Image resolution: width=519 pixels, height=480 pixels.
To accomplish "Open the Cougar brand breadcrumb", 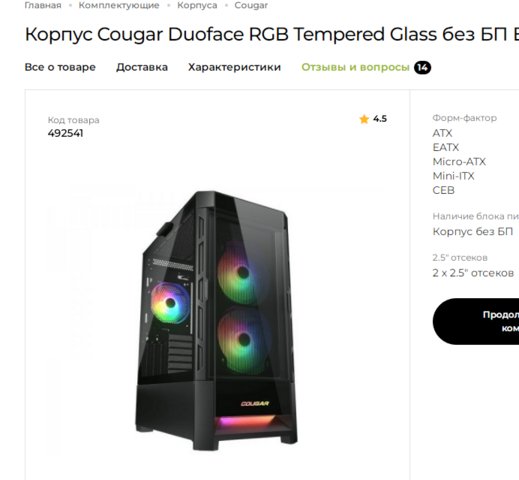I will (x=251, y=5).
